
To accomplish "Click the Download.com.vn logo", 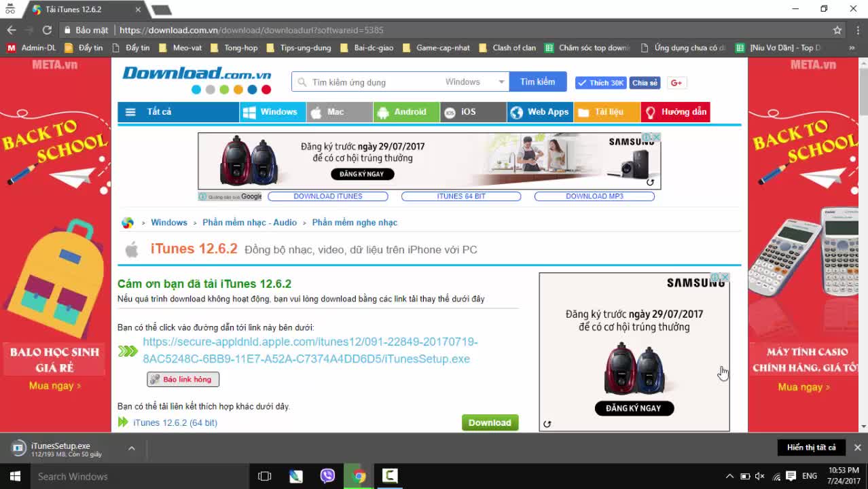I will pyautogui.click(x=196, y=79).
